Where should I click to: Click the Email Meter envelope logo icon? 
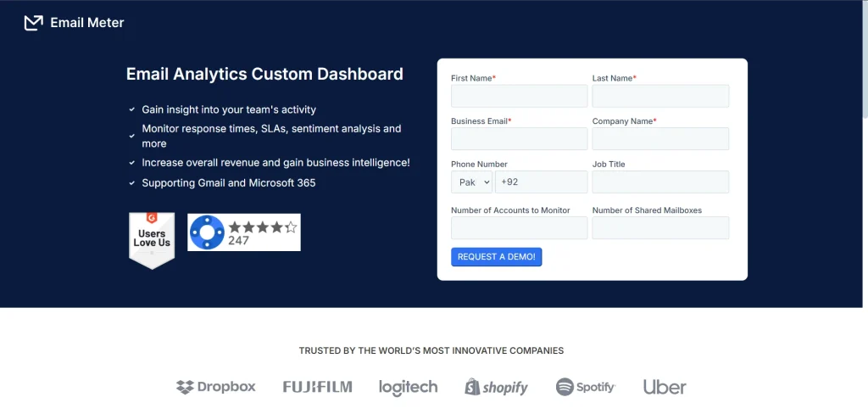coord(34,23)
